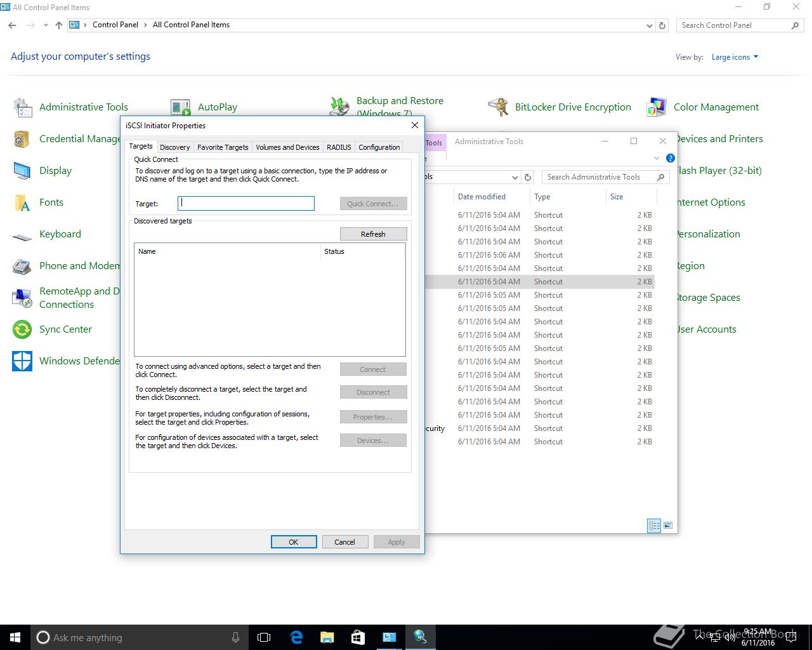Open the Storage Spaces link
812x650 pixels.
click(708, 298)
